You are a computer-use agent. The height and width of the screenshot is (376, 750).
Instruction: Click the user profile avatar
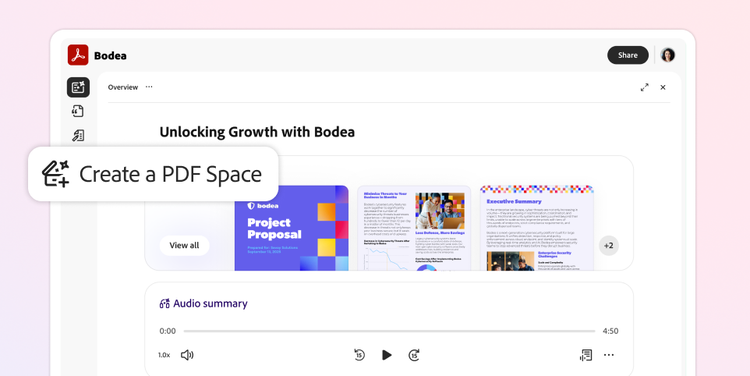point(668,55)
